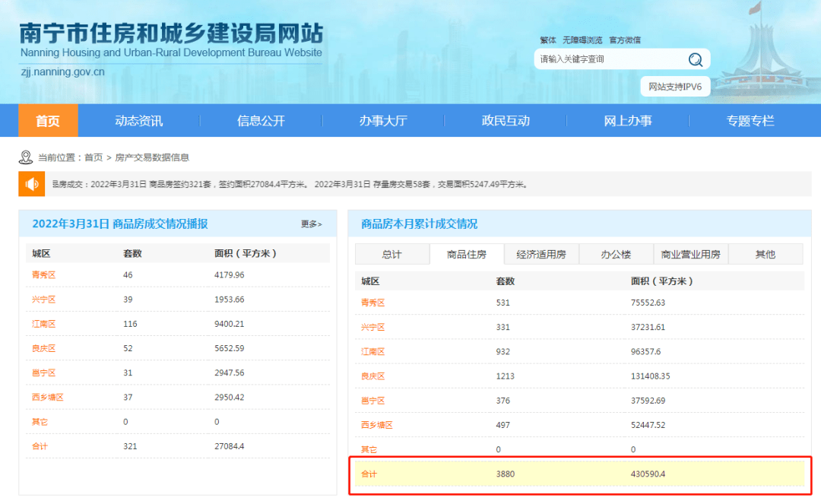
Task: Open 信息公开 navigation menu
Action: pos(261,120)
